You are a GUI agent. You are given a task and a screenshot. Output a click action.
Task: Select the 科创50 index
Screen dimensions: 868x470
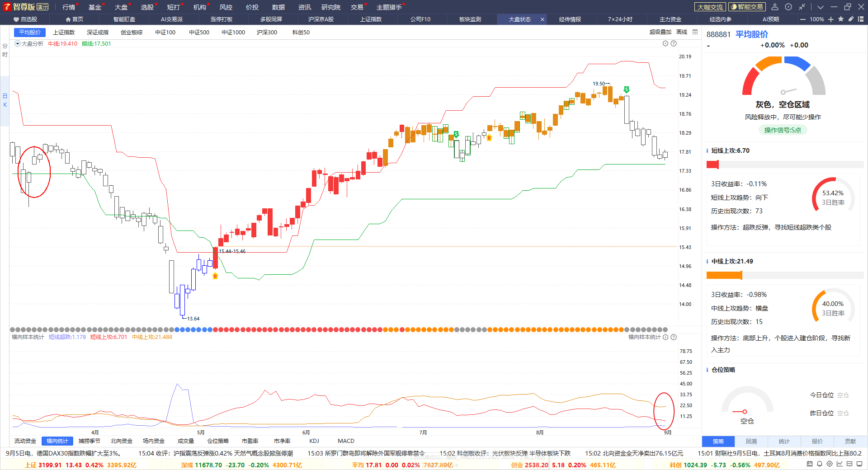coord(301,33)
